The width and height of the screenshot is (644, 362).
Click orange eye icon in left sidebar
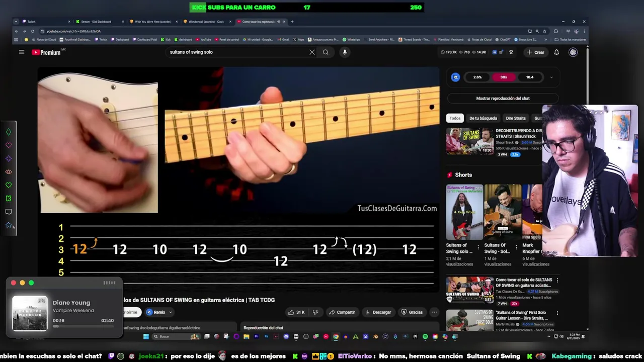click(x=9, y=172)
